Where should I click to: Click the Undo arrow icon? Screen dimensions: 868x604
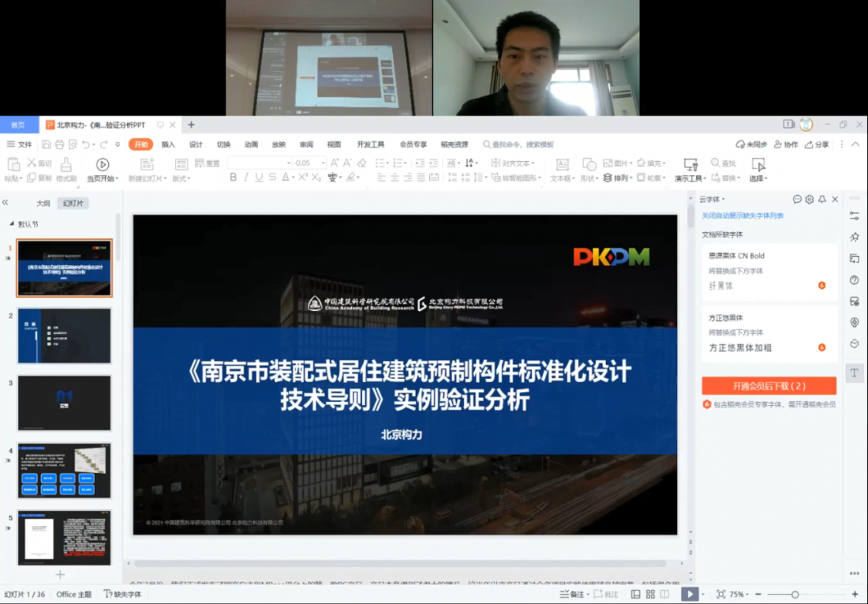click(86, 144)
